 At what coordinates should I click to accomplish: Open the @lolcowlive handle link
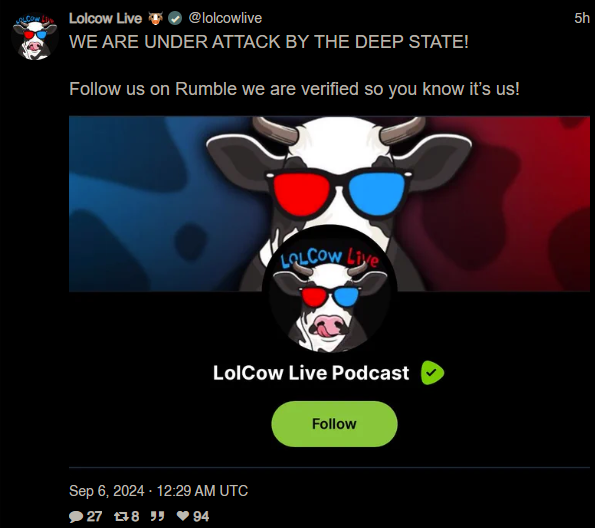pyautogui.click(x=225, y=18)
